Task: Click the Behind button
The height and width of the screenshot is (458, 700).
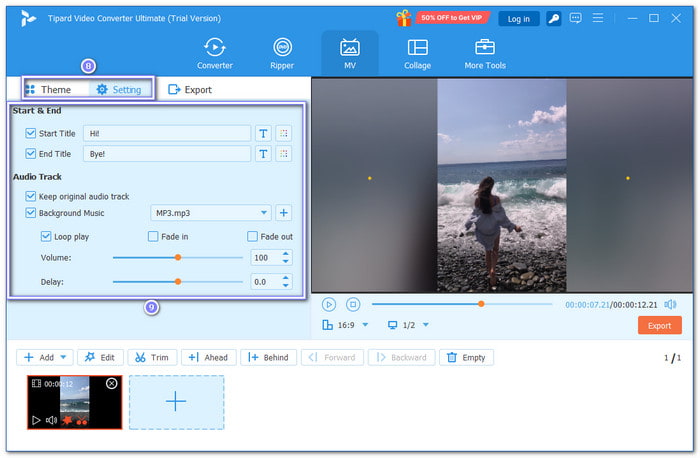Action: 268,358
